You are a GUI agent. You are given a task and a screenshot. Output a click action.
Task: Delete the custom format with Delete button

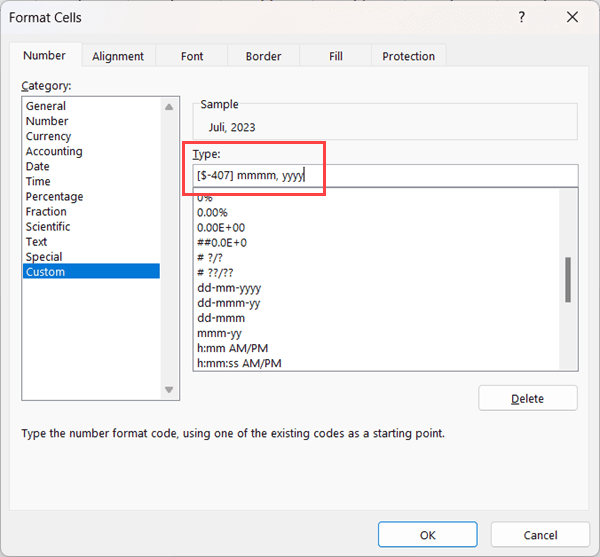click(x=527, y=398)
